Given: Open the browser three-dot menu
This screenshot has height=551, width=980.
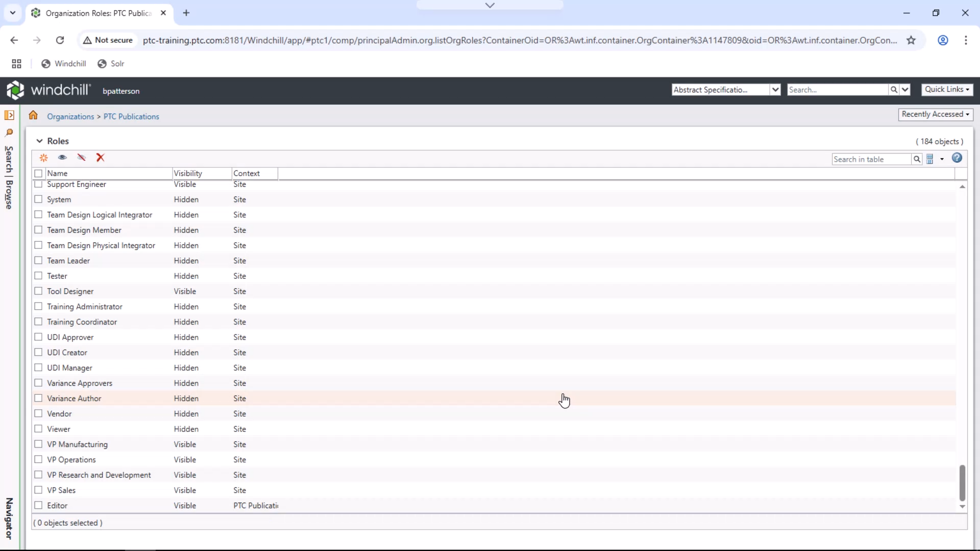Looking at the screenshot, I should [966, 40].
